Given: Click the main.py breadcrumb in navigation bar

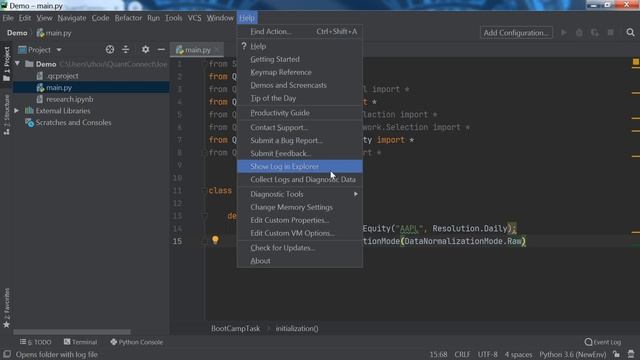Looking at the screenshot, I should coord(54,33).
